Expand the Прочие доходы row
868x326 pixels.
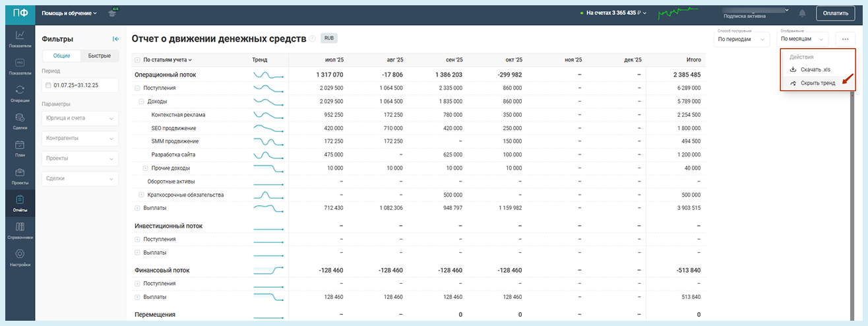pyautogui.click(x=145, y=168)
